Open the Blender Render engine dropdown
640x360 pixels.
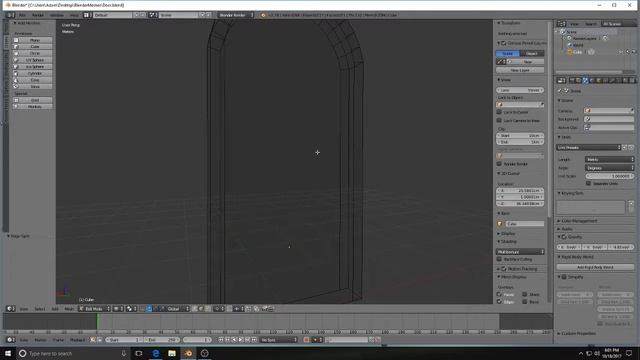[236, 15]
